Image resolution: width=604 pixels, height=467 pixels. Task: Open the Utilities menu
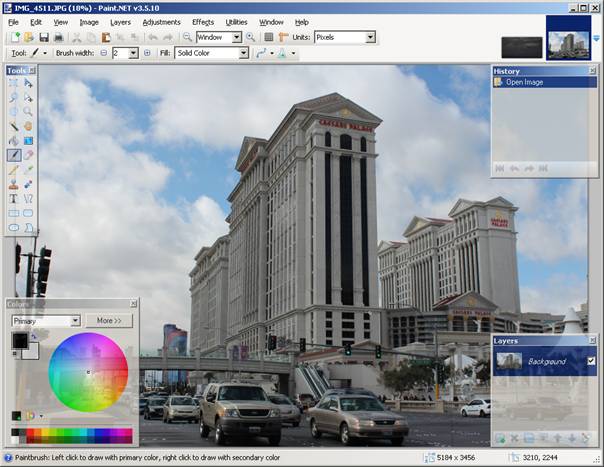pos(236,22)
